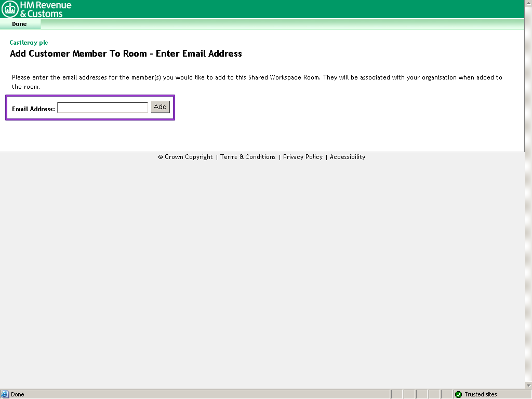Open the Accessibility footer link
Viewport: 532px width, 399px height.
[x=348, y=157]
